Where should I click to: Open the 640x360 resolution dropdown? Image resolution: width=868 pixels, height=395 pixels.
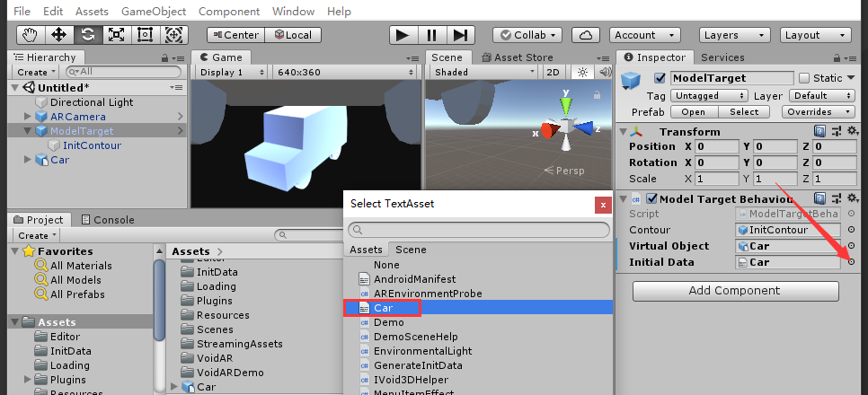pyautogui.click(x=346, y=72)
